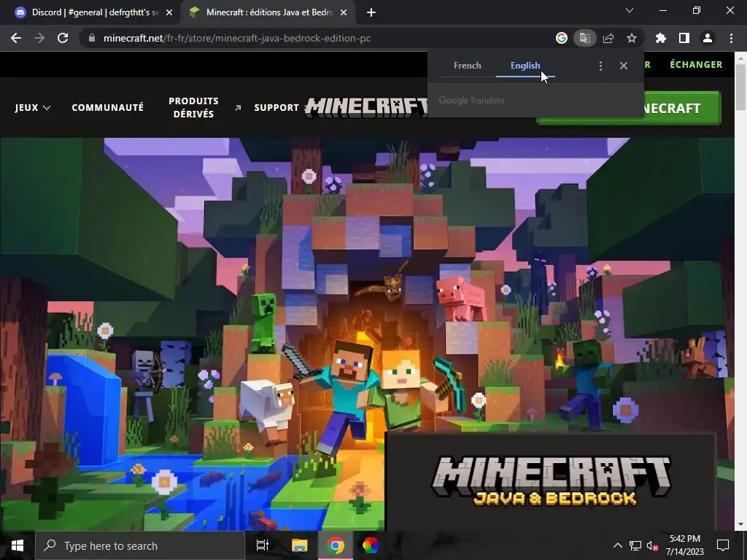Click the ÉCHANGER link
Viewport: 747px width, 560px height.
(x=696, y=64)
